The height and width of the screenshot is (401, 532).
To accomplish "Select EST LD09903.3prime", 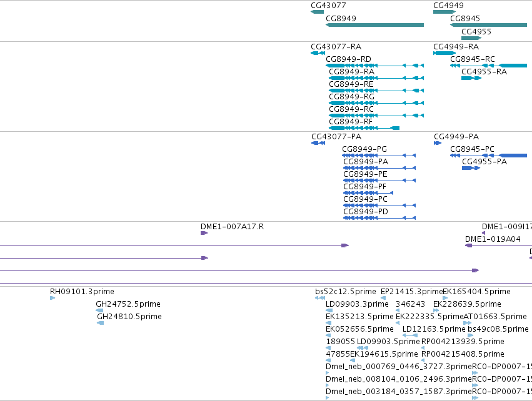I will (x=357, y=304).
